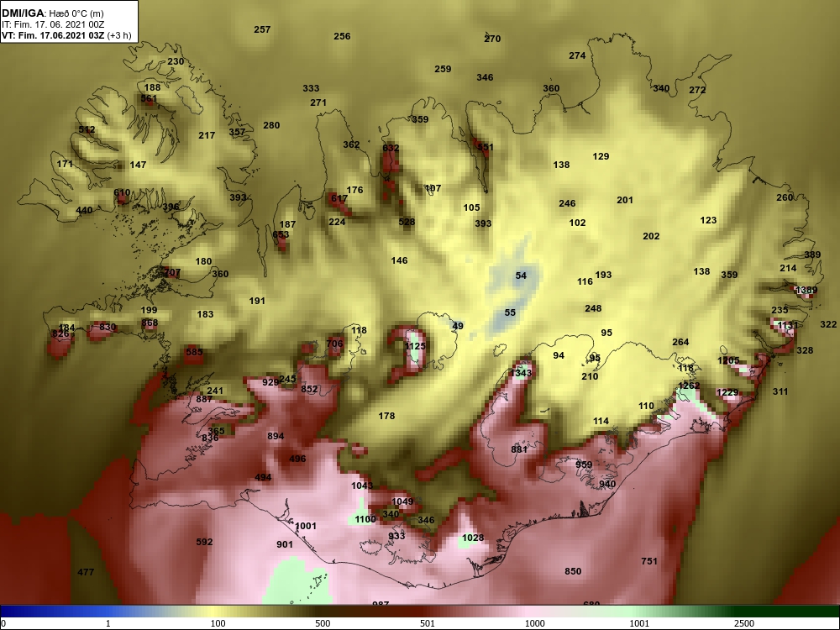
Task: Click the map value '1343'
Action: 521,374
